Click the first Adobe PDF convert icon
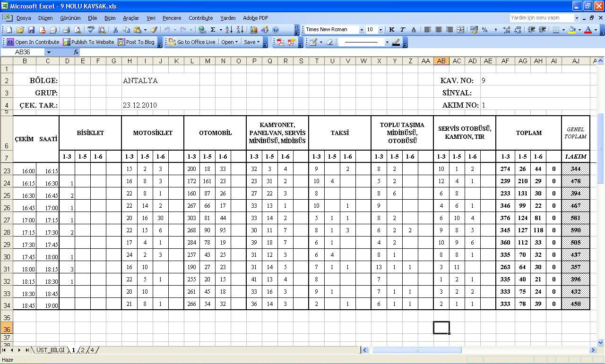Viewport: 605px width, 364px height. (x=280, y=42)
